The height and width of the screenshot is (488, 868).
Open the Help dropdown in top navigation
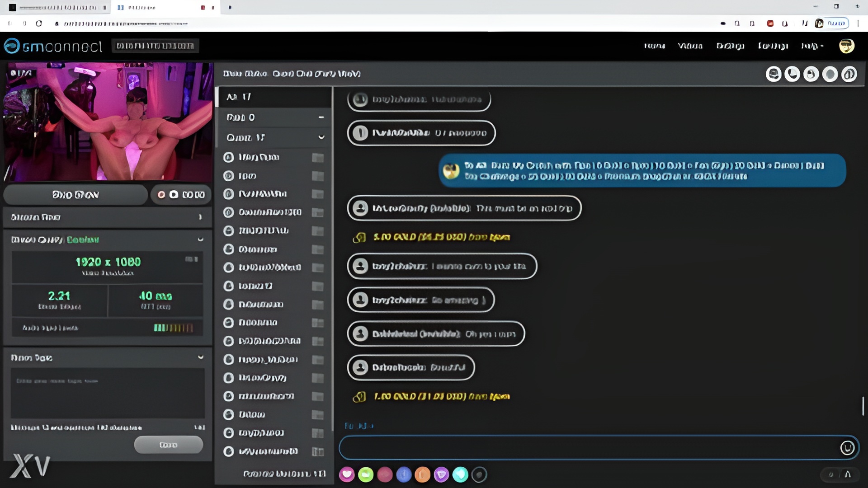[x=812, y=46]
